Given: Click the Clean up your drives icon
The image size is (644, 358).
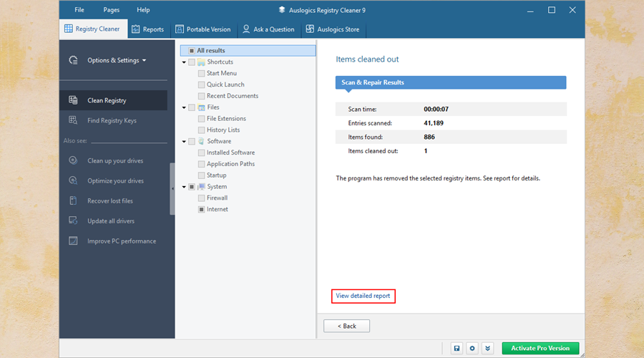Looking at the screenshot, I should pyautogui.click(x=73, y=160).
